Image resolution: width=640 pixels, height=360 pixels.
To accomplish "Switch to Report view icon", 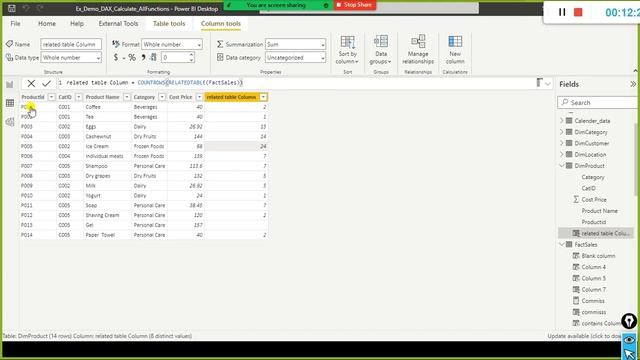I will tap(10, 84).
